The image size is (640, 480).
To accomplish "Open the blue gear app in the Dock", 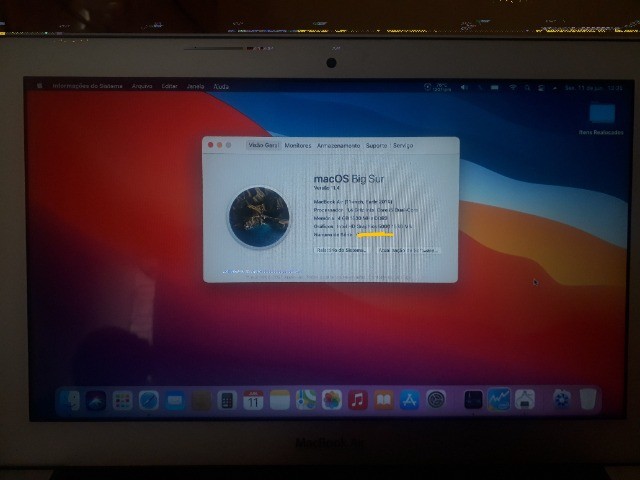I will (562, 400).
